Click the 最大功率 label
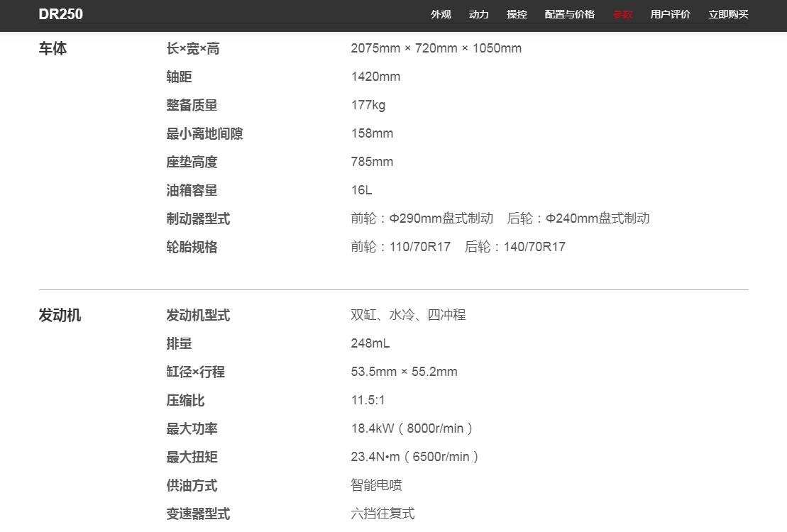 click(x=192, y=428)
